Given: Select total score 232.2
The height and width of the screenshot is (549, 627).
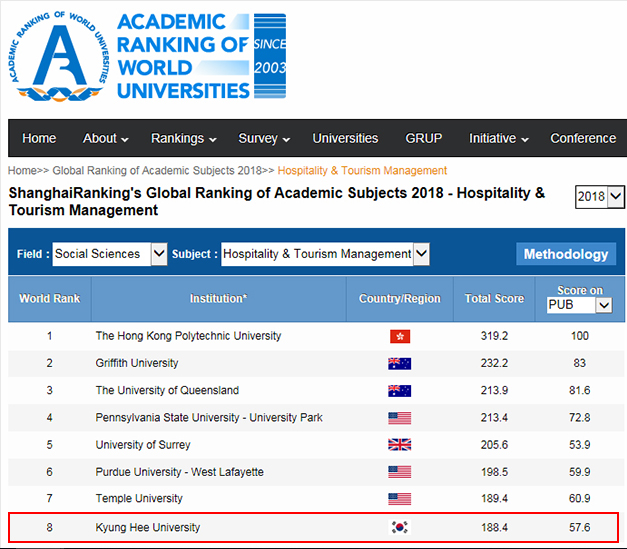Looking at the screenshot, I should coord(494,363).
